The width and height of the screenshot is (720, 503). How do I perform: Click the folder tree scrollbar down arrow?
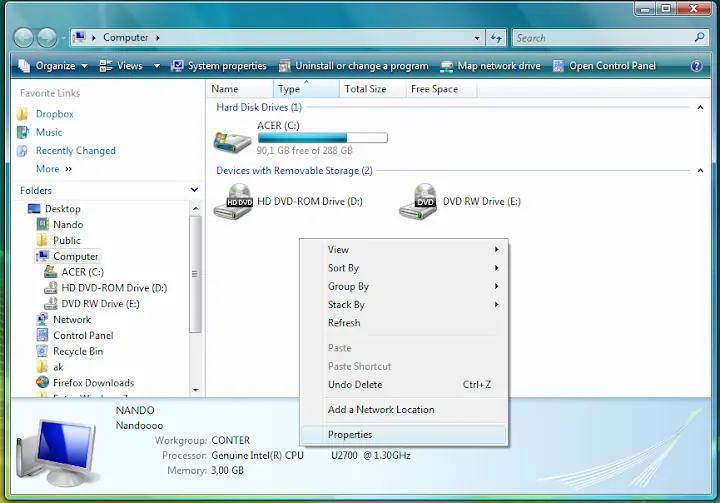pyautogui.click(x=196, y=390)
